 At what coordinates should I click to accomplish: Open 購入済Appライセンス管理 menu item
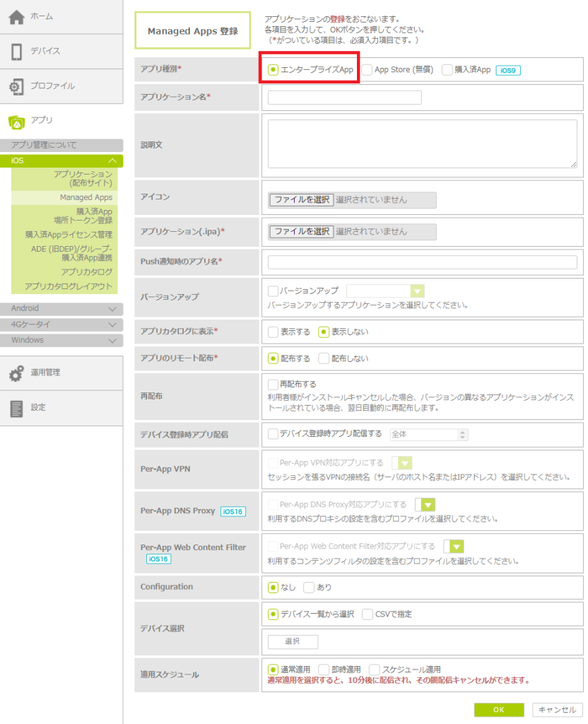[69, 234]
